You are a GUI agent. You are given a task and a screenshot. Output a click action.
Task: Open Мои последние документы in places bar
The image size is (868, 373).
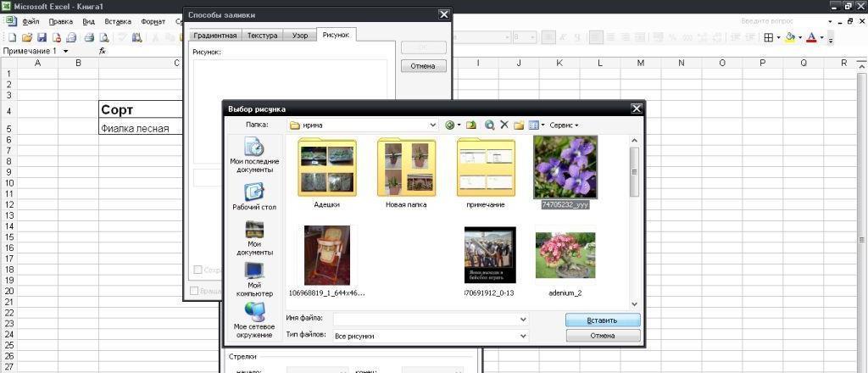pos(254,155)
